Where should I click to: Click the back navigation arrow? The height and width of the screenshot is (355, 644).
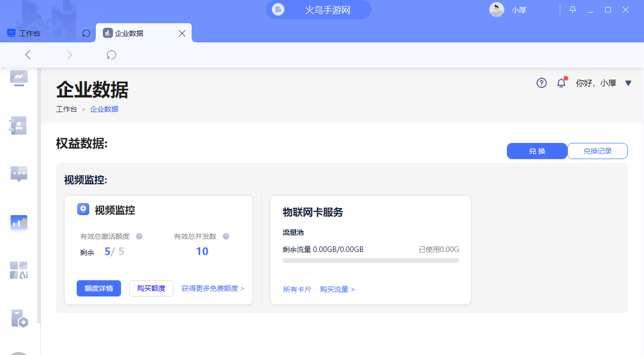(28, 55)
